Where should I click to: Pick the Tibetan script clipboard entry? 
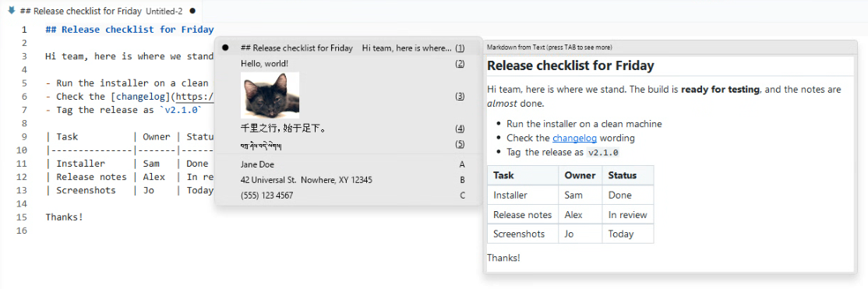348,145
